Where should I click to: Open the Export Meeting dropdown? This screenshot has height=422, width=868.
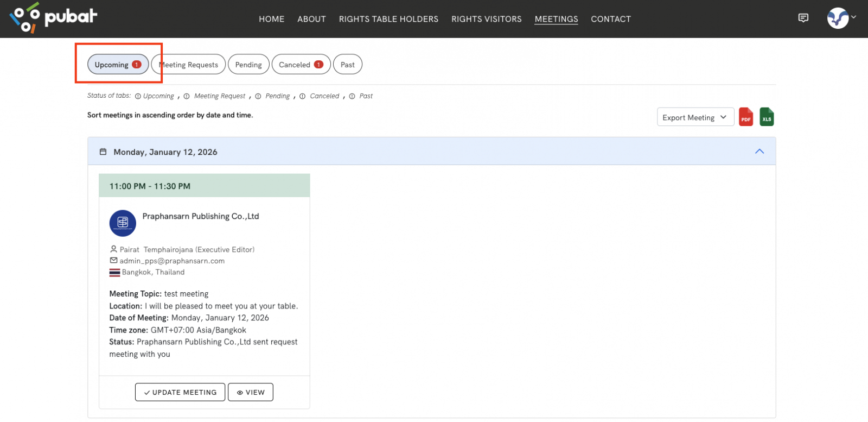tap(695, 117)
